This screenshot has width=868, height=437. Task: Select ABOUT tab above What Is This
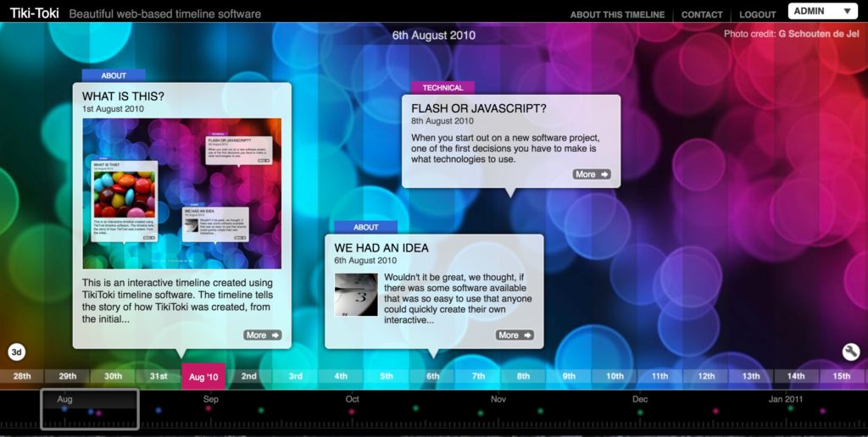[x=114, y=75]
